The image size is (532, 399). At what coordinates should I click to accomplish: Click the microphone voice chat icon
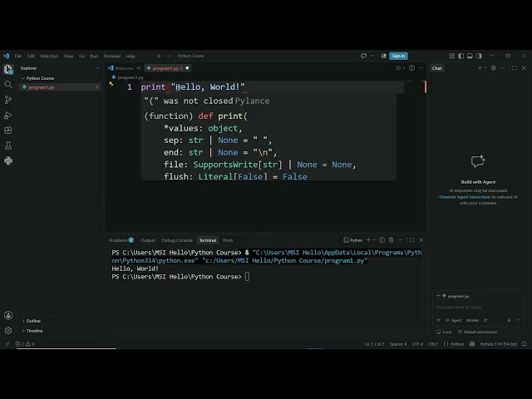[x=509, y=320]
